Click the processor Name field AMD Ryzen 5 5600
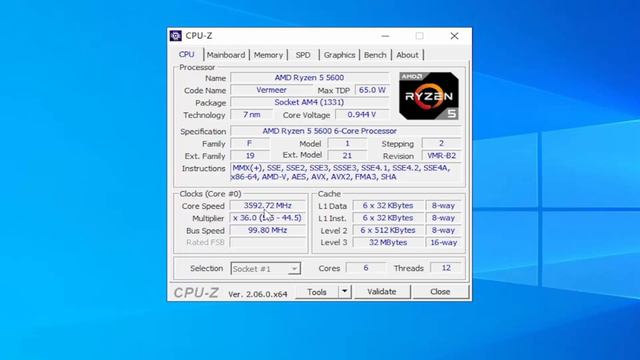 [309, 78]
